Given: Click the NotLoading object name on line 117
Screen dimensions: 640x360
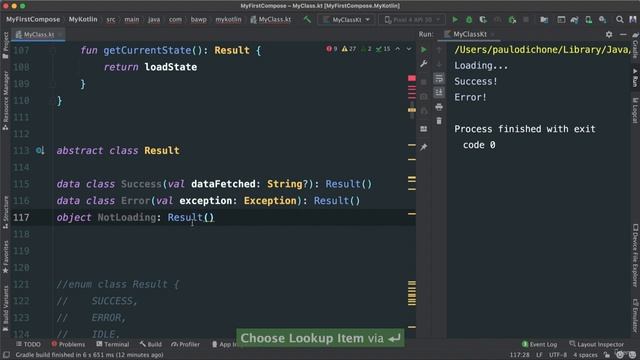Looking at the screenshot, I should click(x=127, y=218).
